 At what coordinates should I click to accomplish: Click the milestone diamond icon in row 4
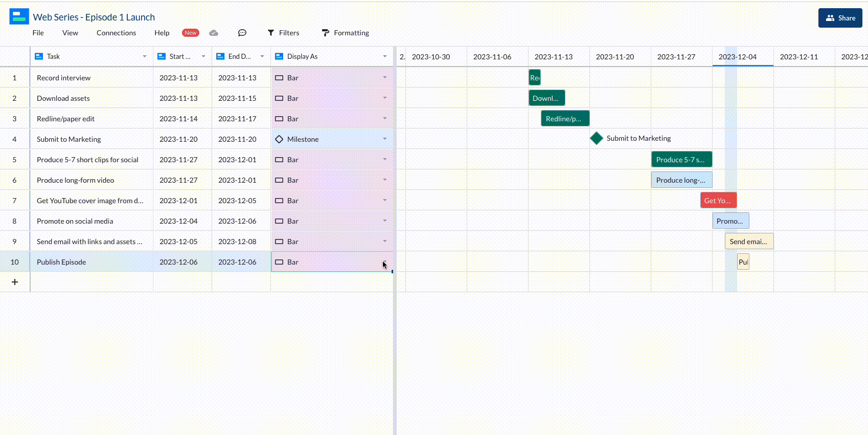279,139
